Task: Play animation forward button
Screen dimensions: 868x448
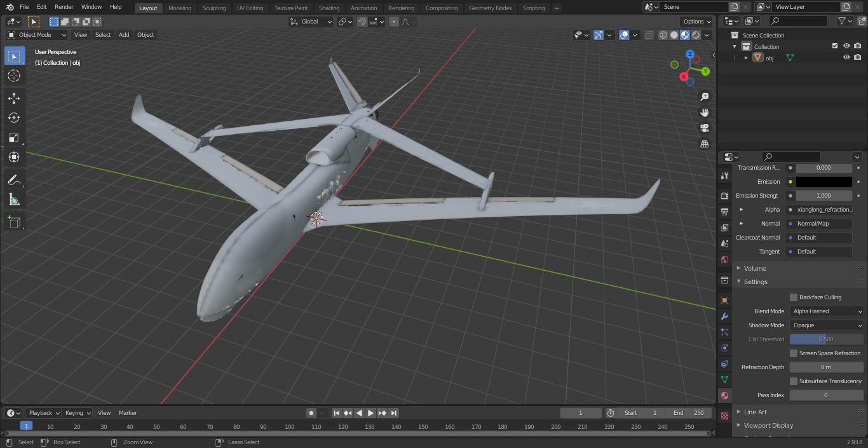Action: (370, 413)
